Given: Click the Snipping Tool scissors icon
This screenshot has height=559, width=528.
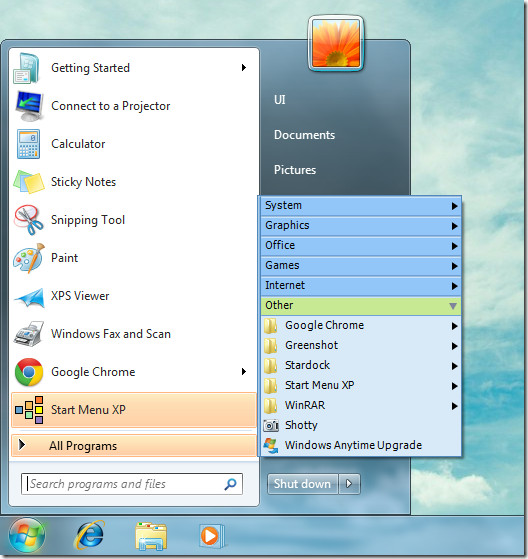Looking at the screenshot, I should [x=29, y=220].
